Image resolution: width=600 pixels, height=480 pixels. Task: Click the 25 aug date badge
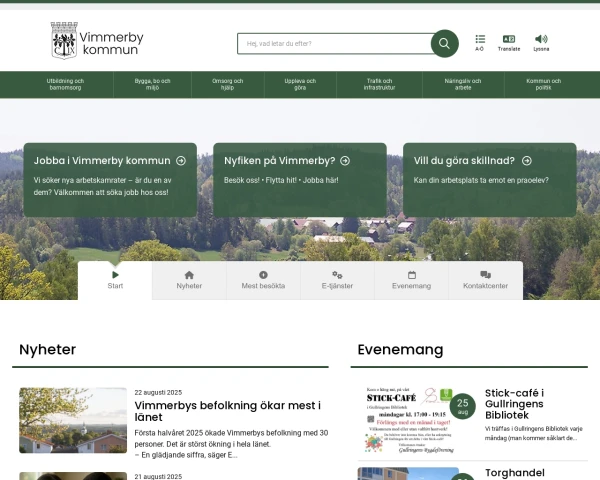(x=463, y=406)
